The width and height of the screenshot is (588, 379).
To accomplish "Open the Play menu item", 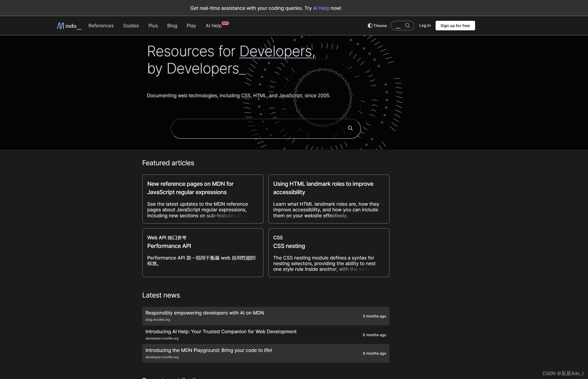I will click(x=191, y=26).
